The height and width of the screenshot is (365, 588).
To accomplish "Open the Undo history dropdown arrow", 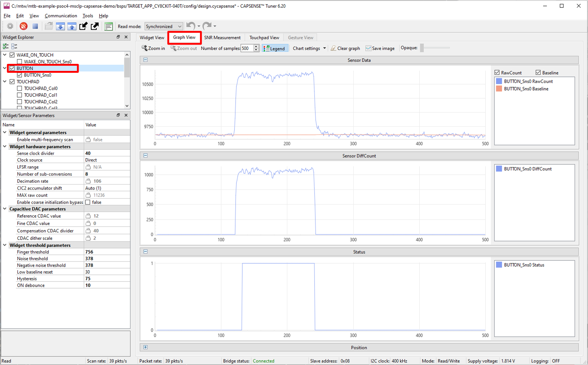I will pyautogui.click(x=199, y=26).
